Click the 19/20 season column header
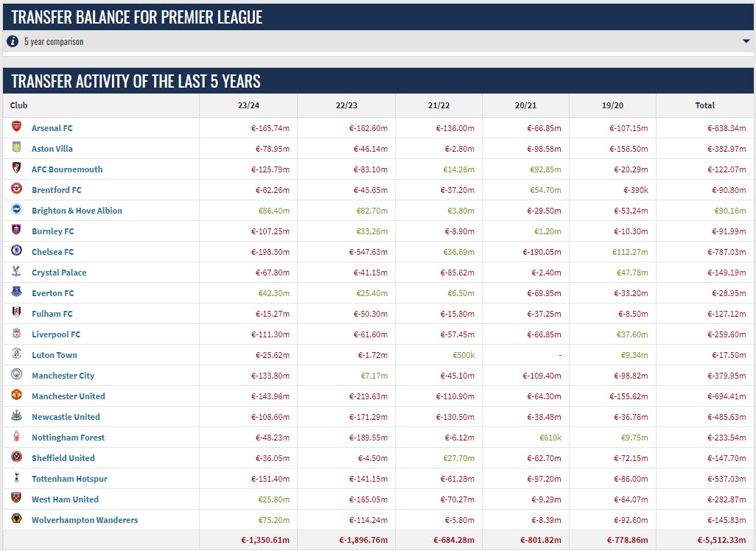Image resolution: width=756 pixels, height=551 pixels. 612,105
